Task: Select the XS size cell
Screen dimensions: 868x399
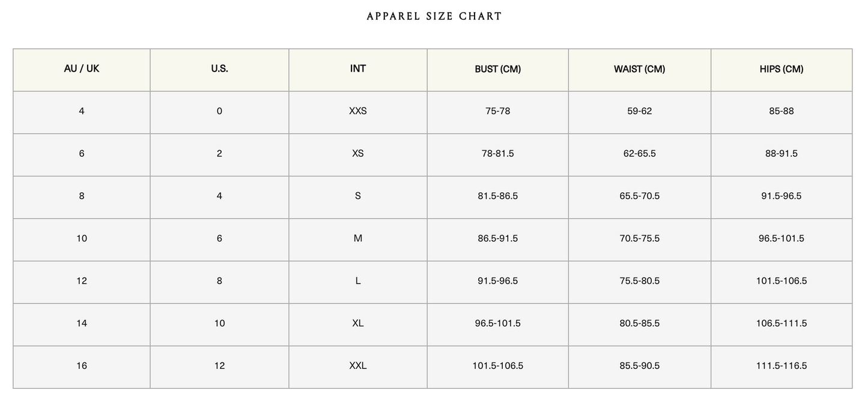Action: [358, 154]
